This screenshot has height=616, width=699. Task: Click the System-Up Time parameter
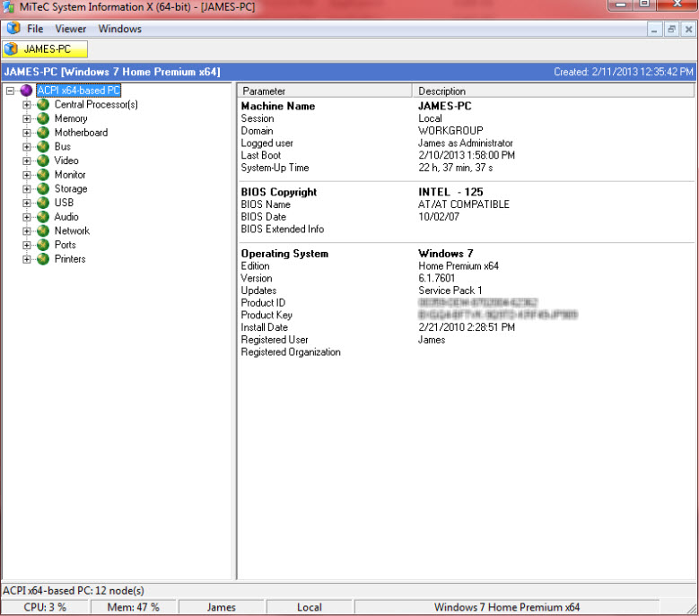275,168
